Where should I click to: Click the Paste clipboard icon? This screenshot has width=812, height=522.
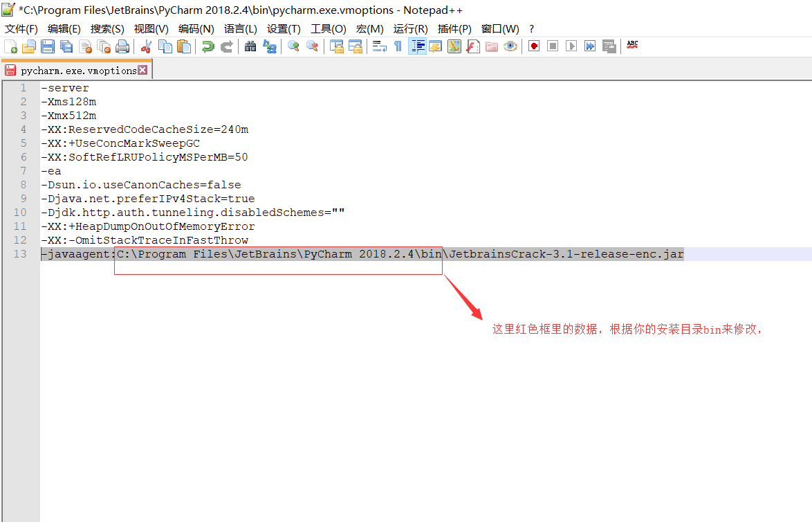pos(184,46)
